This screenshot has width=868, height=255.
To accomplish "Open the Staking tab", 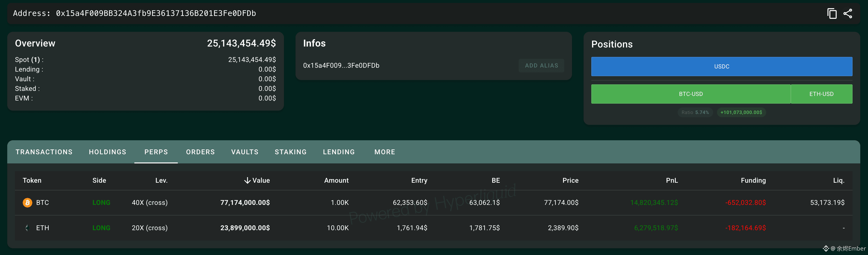I will 291,152.
